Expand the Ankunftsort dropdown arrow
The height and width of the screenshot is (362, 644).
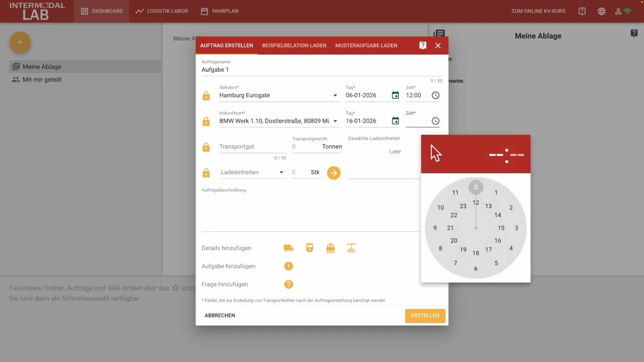335,121
